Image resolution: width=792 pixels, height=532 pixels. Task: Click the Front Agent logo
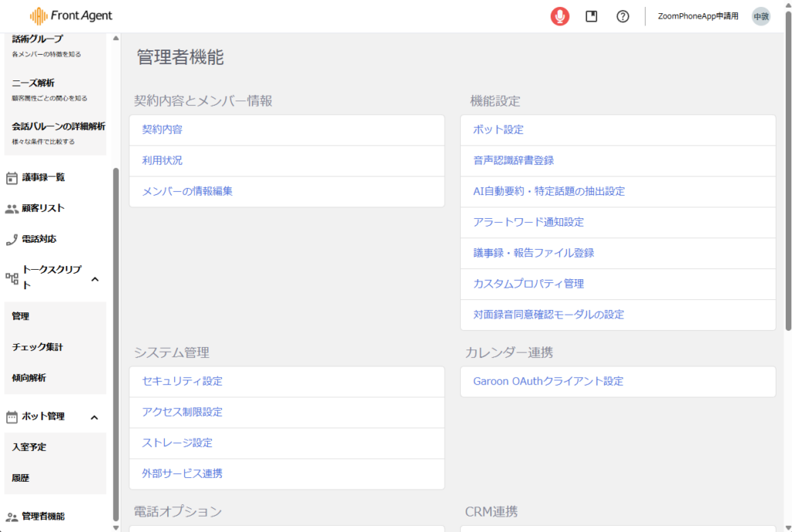71,15
